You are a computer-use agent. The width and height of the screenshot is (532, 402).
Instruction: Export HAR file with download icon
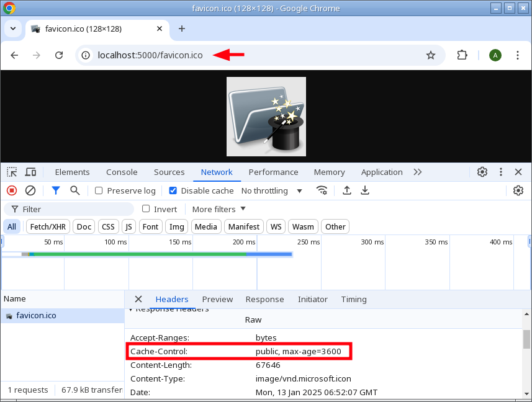365,191
